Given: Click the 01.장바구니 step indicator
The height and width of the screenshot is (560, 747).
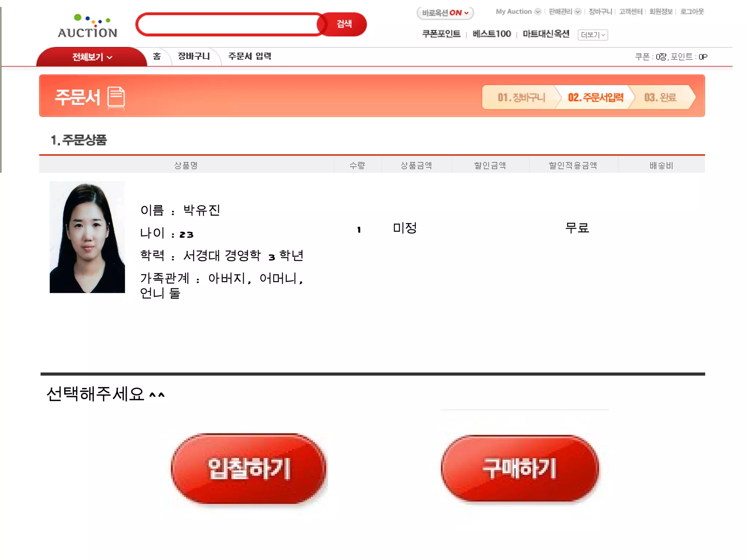Looking at the screenshot, I should 521,97.
